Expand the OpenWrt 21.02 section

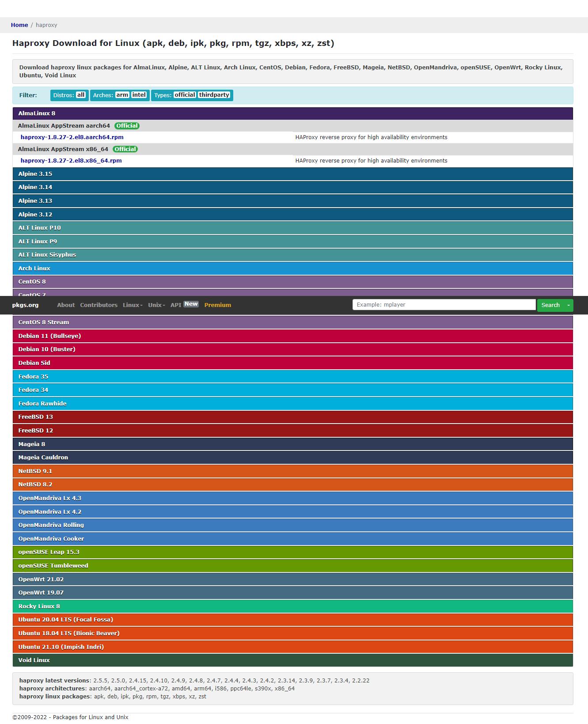(293, 580)
